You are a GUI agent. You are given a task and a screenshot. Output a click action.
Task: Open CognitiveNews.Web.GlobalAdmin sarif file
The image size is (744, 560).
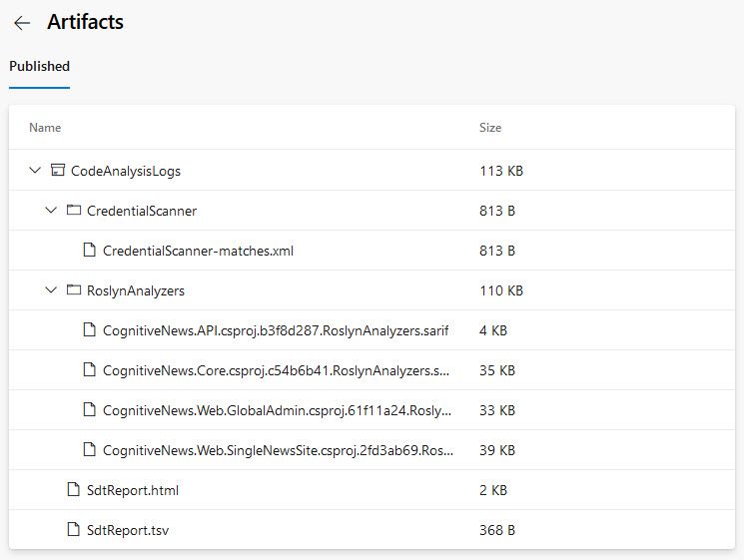click(276, 410)
